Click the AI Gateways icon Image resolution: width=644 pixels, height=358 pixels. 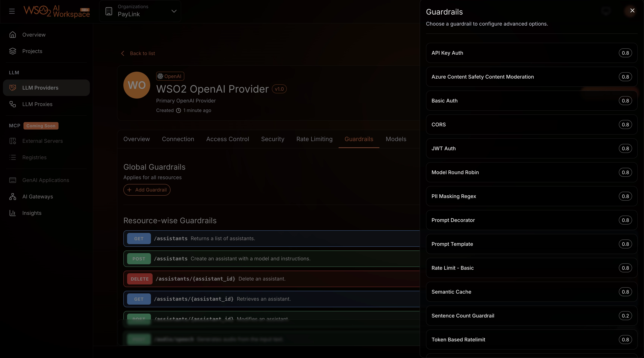click(12, 197)
